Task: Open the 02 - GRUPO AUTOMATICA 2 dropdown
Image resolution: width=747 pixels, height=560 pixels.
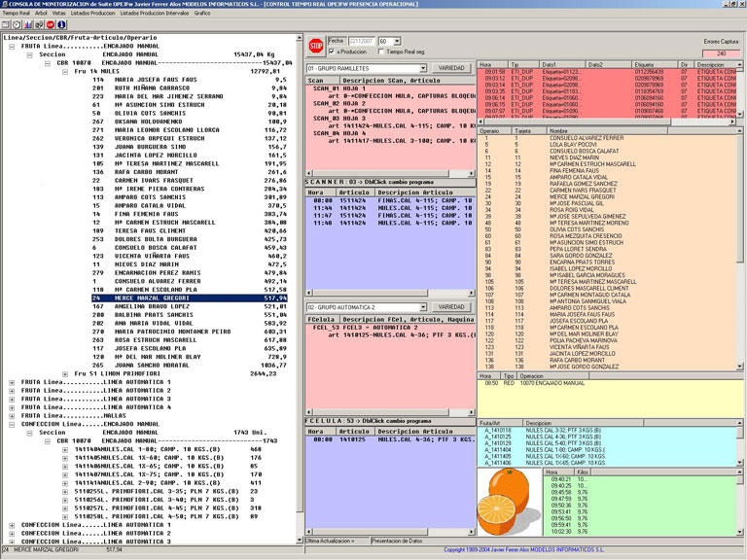Action: [422, 307]
